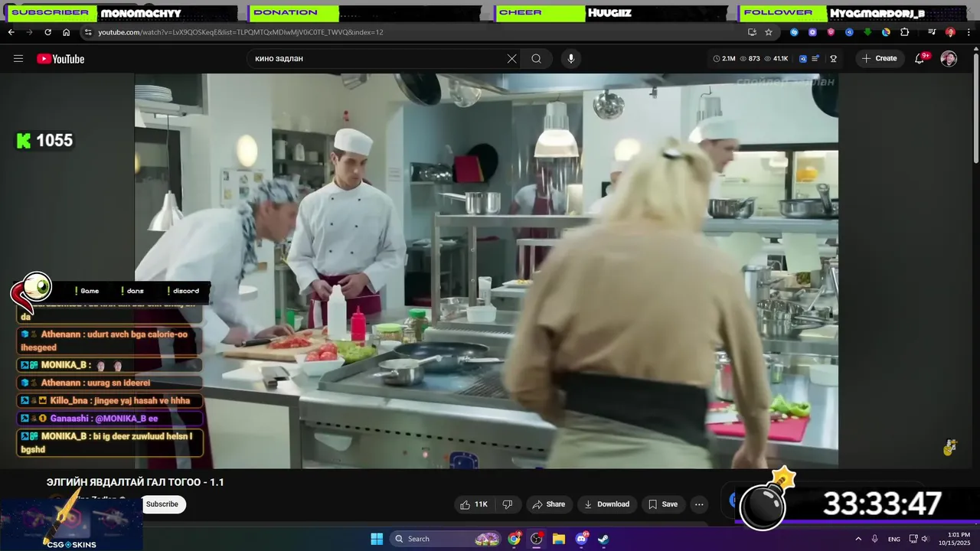
Task: Open ENG language switcher in tray
Action: pos(894,539)
